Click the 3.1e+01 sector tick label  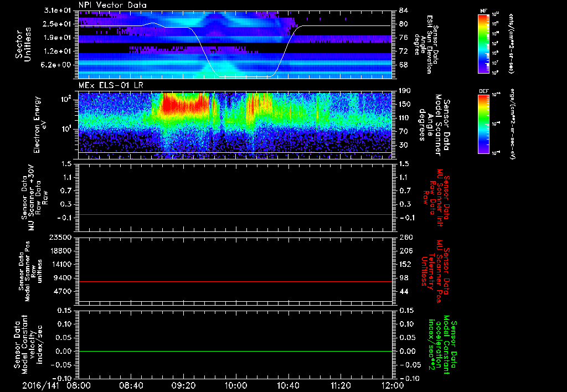click(x=58, y=11)
